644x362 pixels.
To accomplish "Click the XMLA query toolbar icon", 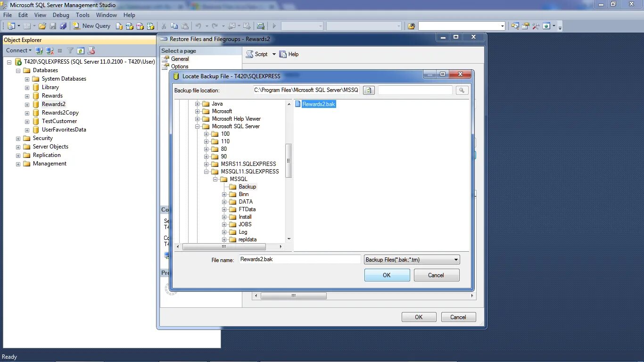I will coord(150,26).
